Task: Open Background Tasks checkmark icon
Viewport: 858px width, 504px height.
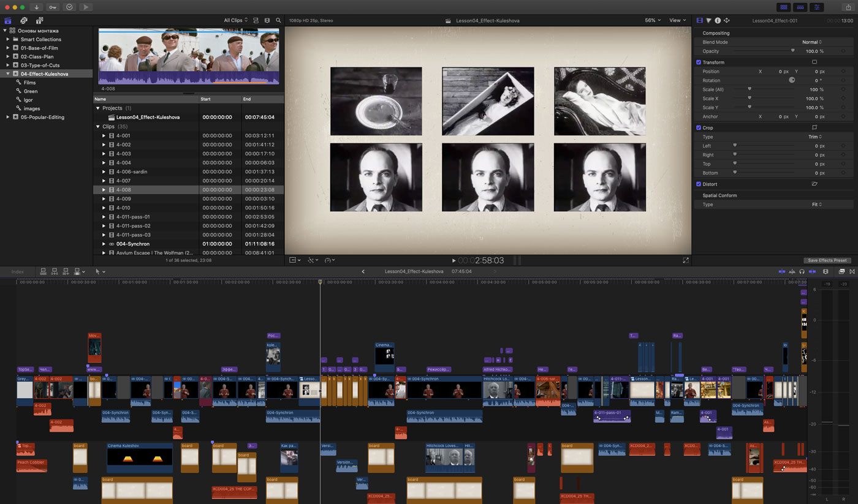Action: tap(69, 7)
